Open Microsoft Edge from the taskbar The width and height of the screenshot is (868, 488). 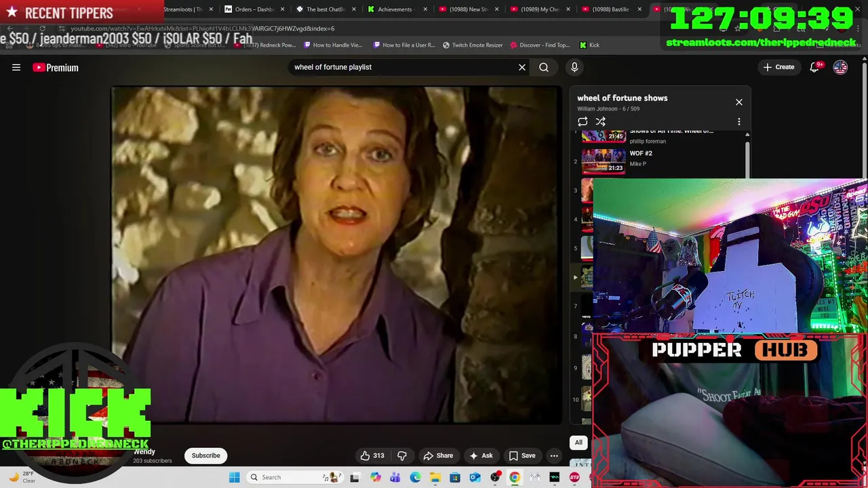(x=415, y=477)
